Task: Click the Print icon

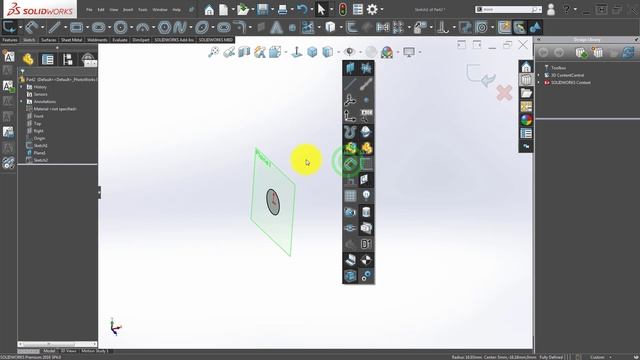Action: click(282, 9)
